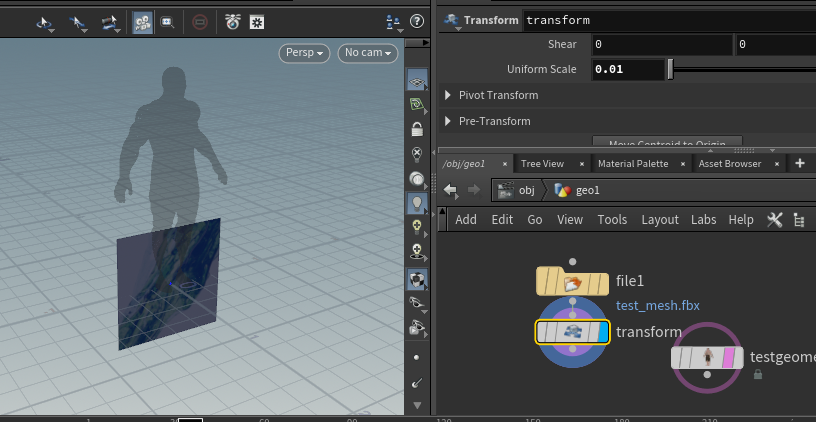Select the no-lighting crossed bulb icon

pos(417,154)
